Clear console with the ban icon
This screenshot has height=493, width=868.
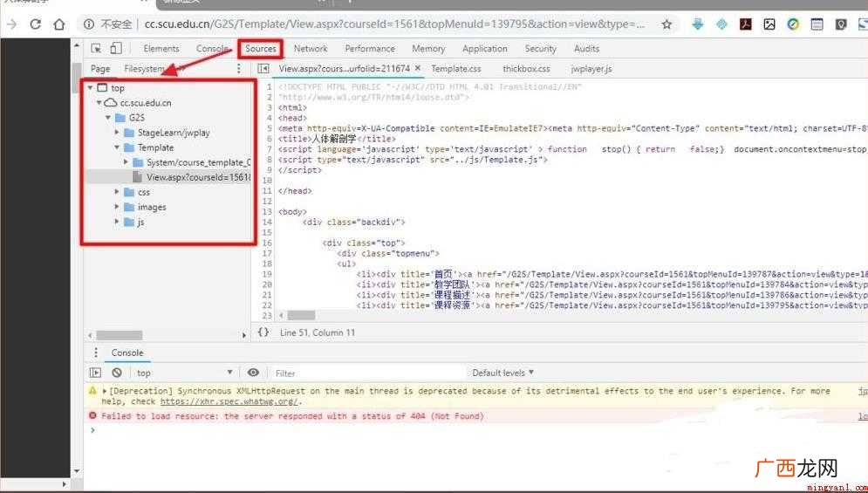click(x=116, y=373)
